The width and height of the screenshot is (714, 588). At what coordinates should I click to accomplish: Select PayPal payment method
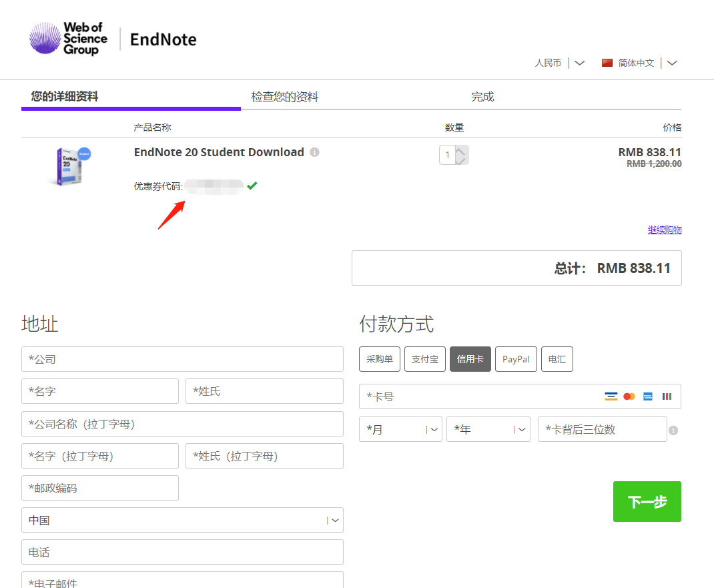[516, 359]
